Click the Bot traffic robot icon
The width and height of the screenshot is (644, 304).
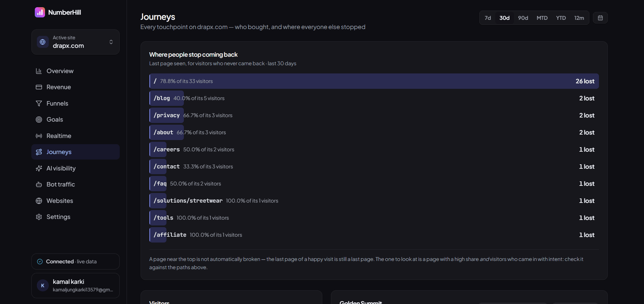(x=39, y=184)
